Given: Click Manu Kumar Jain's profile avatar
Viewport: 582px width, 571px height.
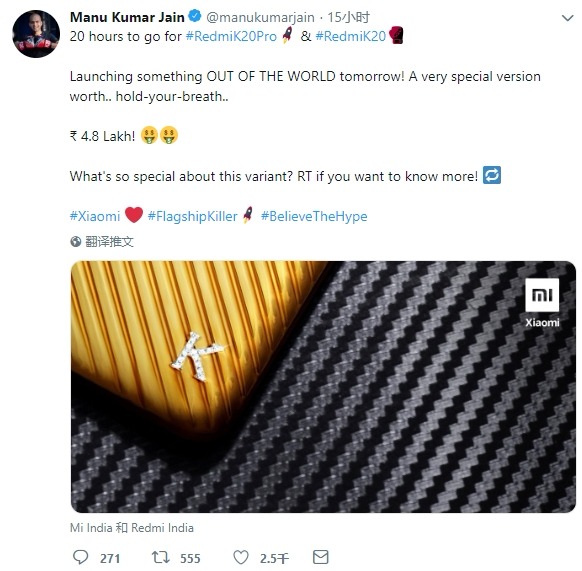Looking at the screenshot, I should coord(36,34).
